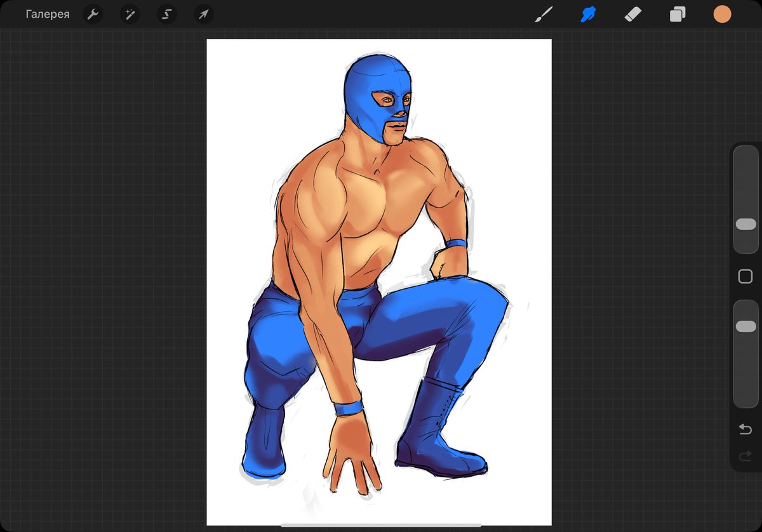Click the brush size slider handle
Screen dimensions: 762x532
click(745, 224)
